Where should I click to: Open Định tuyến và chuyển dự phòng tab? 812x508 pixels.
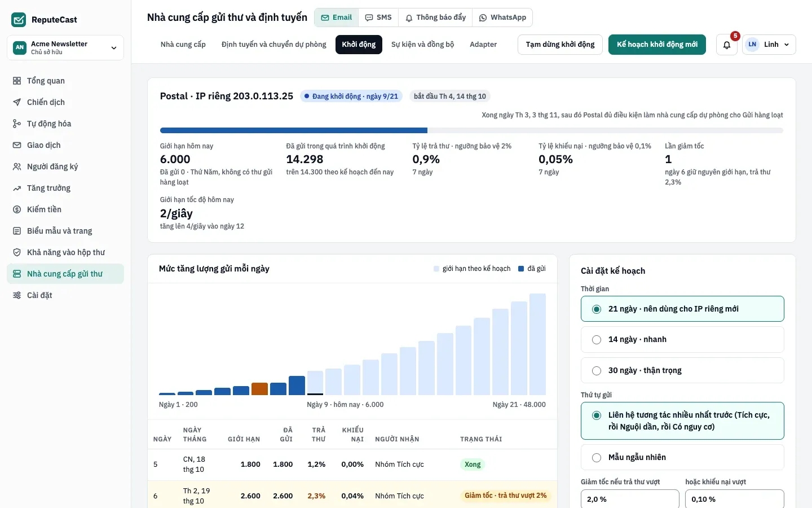tap(274, 45)
